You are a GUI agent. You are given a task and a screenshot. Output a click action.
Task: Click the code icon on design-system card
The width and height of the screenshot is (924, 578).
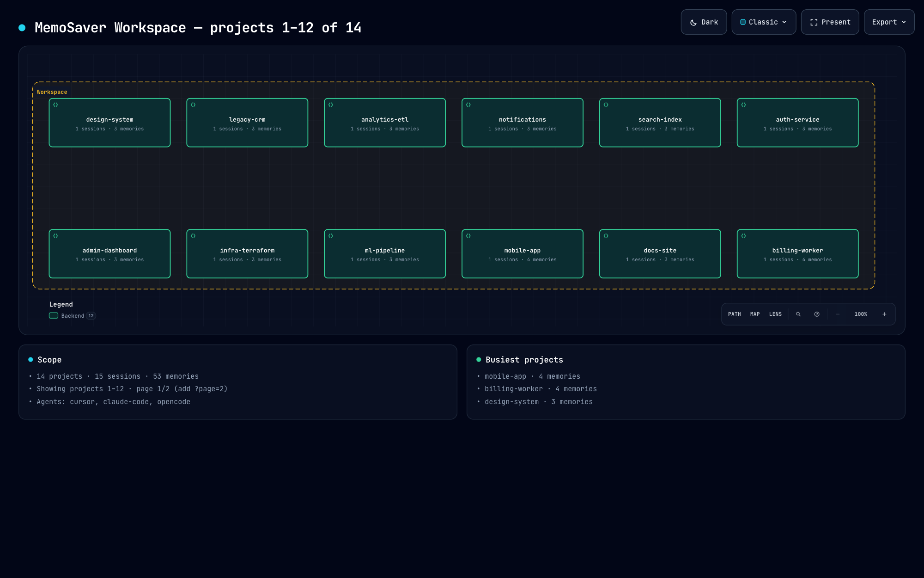pyautogui.click(x=55, y=105)
